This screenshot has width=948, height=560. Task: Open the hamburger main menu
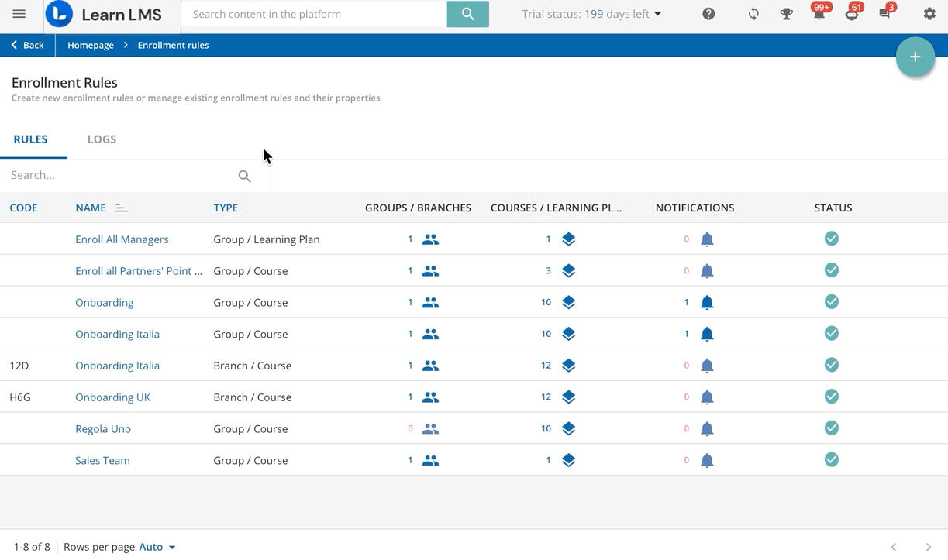[19, 14]
